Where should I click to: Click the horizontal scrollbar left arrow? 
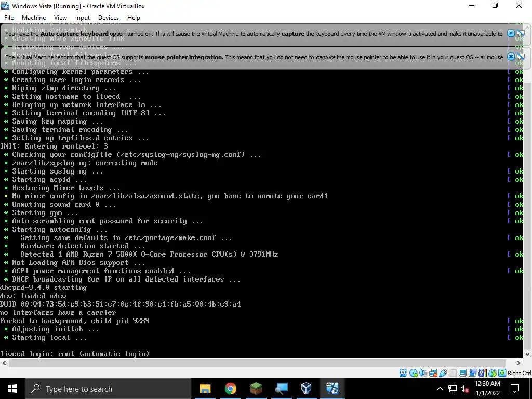pos(4,363)
